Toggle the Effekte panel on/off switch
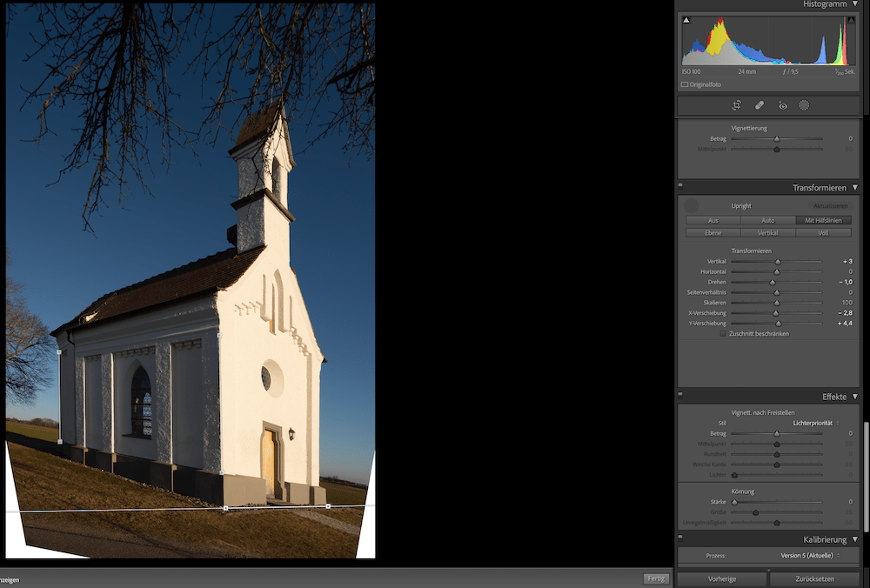Screen dimensions: 870x588 [x=681, y=395]
